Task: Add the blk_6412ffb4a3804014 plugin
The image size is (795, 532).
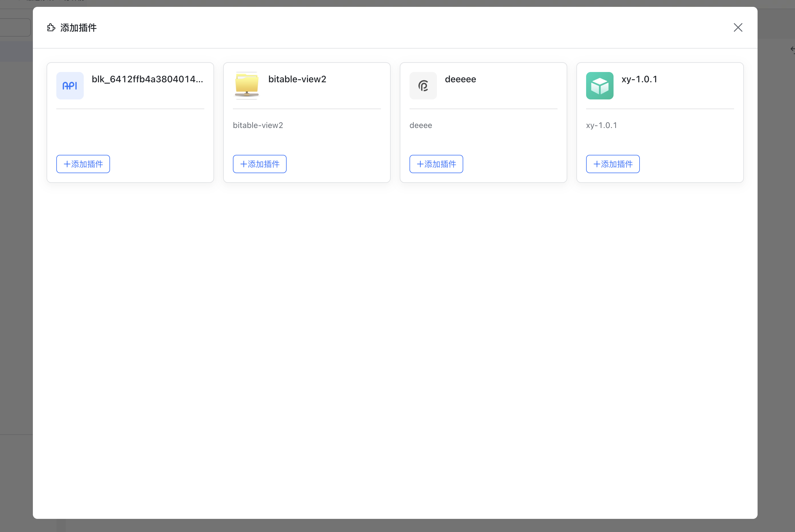Action: (83, 164)
